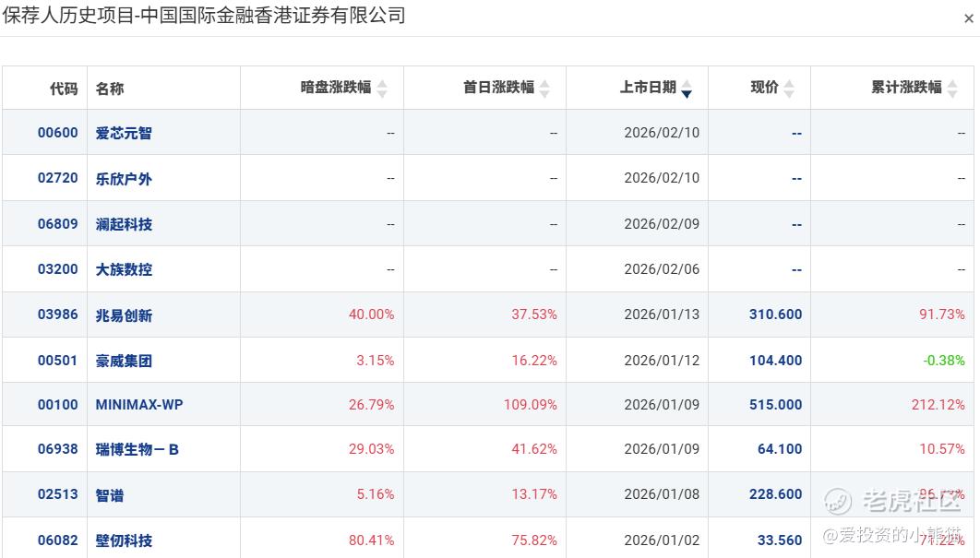The height and width of the screenshot is (558, 980).
Task: Sort by 首日涨跌幅 column arrows
Action: [544, 89]
